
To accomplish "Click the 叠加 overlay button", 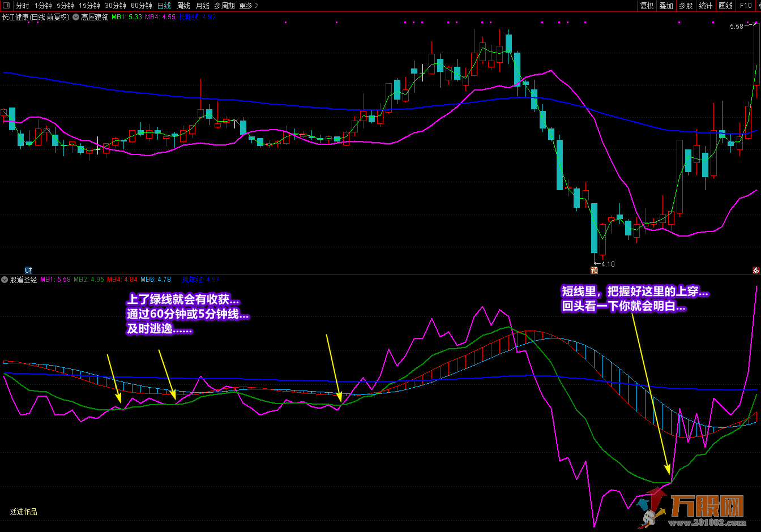I will (x=666, y=6).
